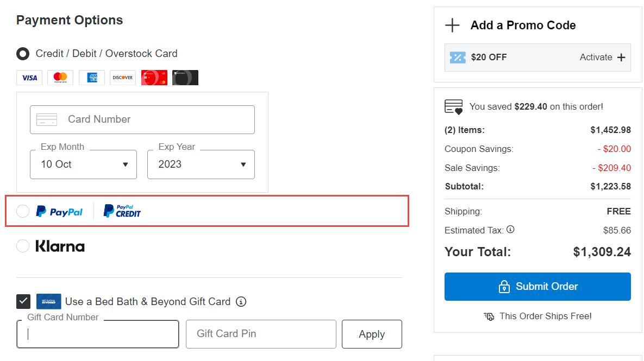The image size is (644, 361).
Task: Select the PayPal payment radio button
Action: [22, 211]
